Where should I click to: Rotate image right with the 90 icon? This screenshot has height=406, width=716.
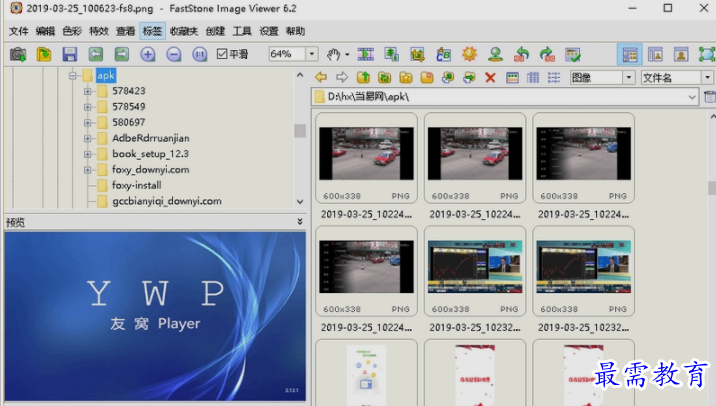click(547, 54)
